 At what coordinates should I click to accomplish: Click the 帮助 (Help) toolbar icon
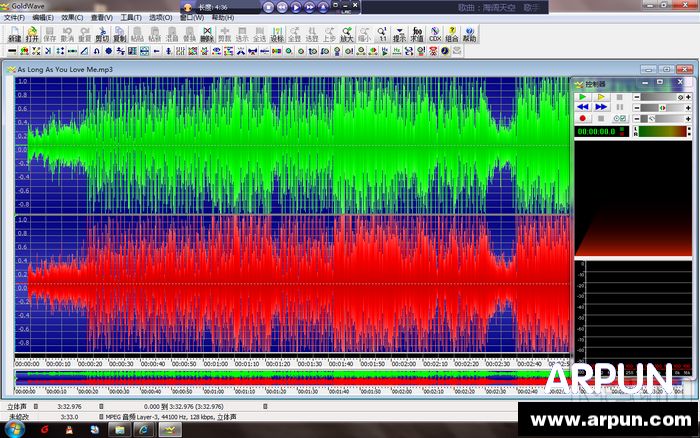coord(470,35)
